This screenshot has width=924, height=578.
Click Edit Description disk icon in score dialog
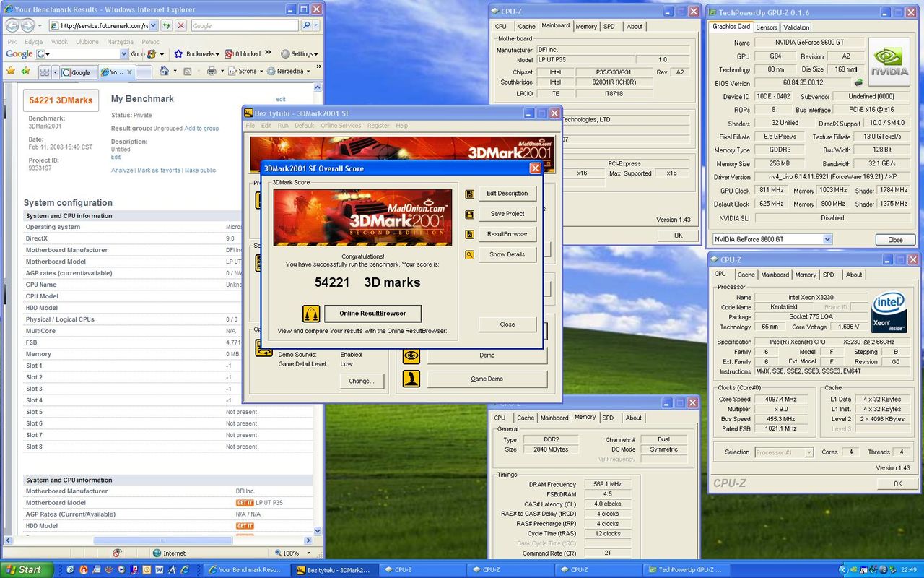[x=470, y=194]
